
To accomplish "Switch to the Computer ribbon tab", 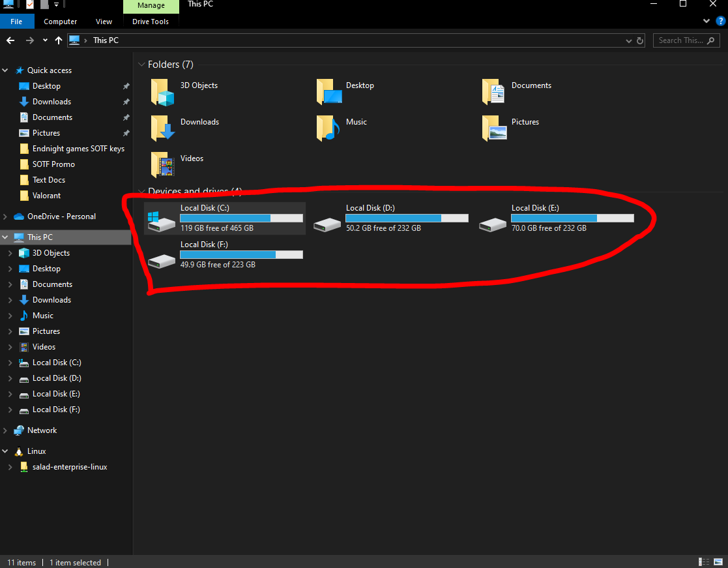I will click(x=61, y=22).
